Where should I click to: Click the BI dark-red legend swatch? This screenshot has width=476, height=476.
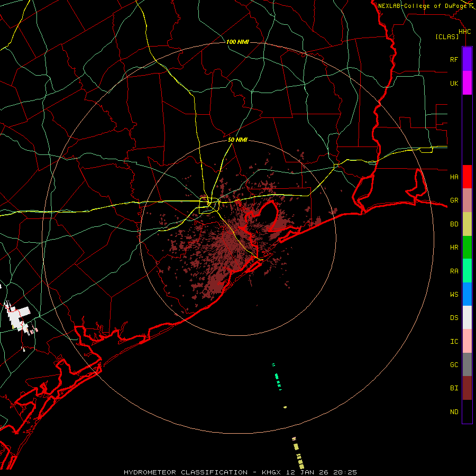[467, 388]
